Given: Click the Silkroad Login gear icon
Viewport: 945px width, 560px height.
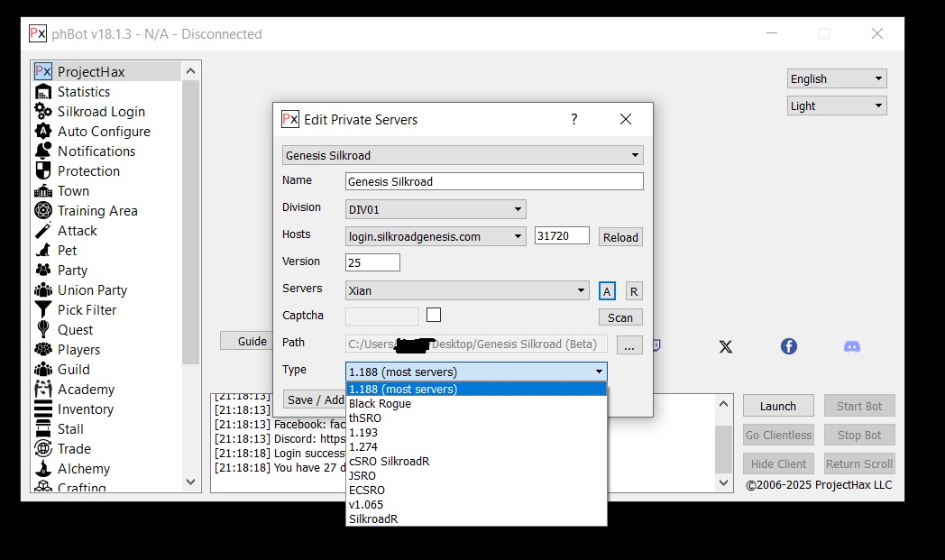Looking at the screenshot, I should tap(42, 112).
